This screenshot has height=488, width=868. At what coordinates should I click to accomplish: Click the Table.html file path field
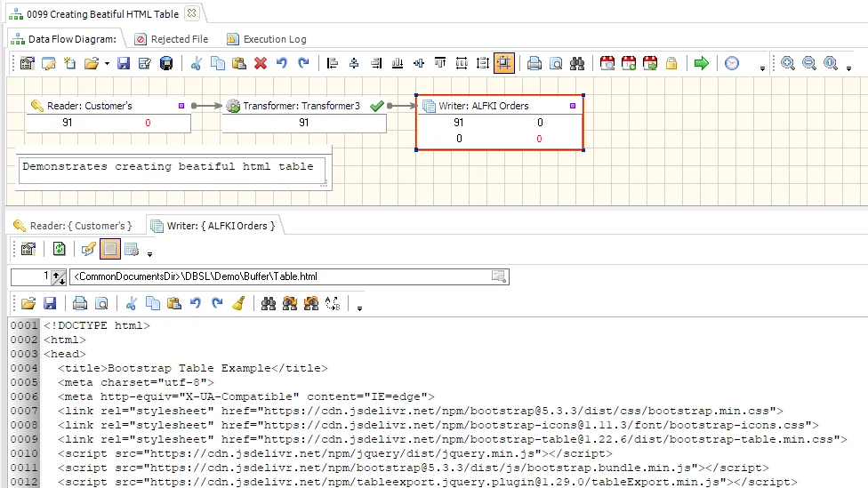tap(288, 276)
